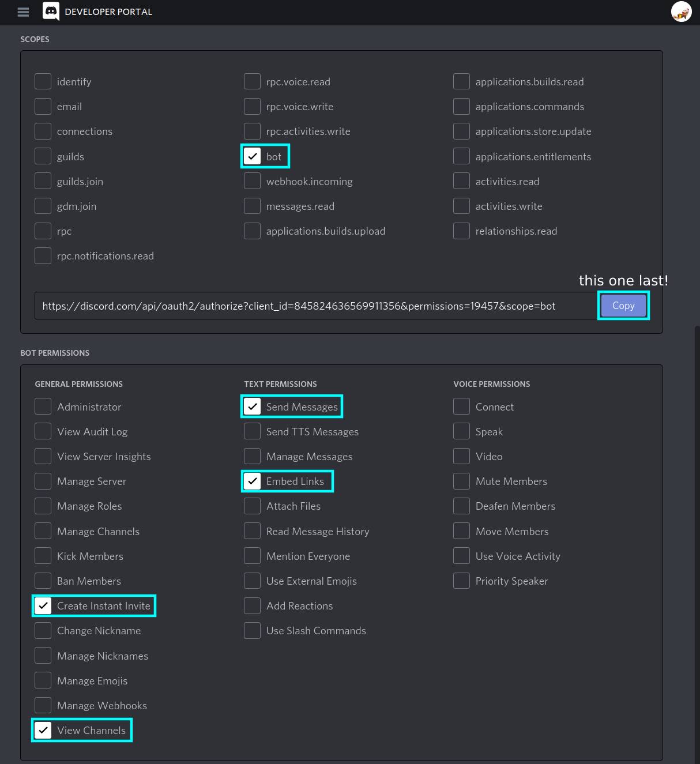
Task: Open the user avatar profile menu
Action: pyautogui.click(x=681, y=12)
